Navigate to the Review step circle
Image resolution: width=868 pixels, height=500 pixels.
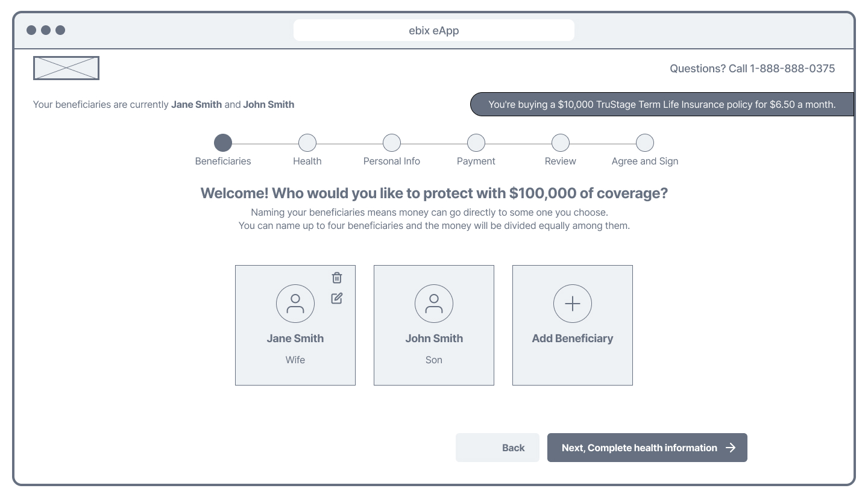point(561,143)
